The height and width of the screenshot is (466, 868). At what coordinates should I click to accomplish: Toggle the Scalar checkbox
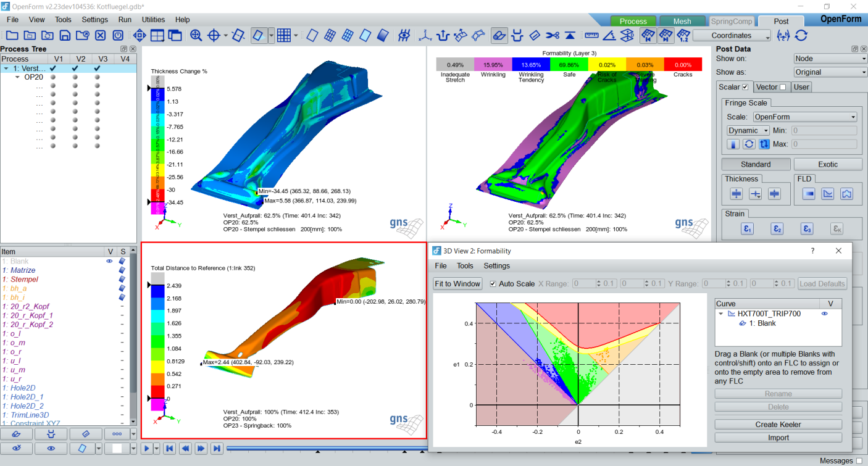click(745, 87)
